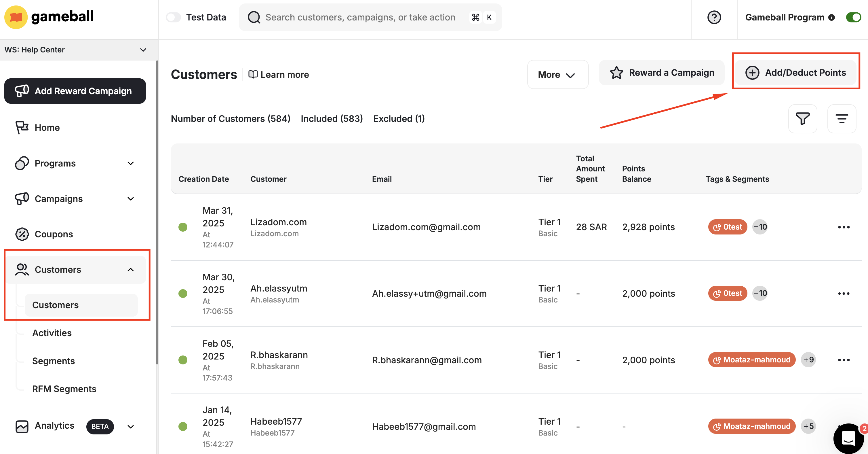Open three-dot menu for Lizadom.com row
The width and height of the screenshot is (868, 454).
click(844, 227)
